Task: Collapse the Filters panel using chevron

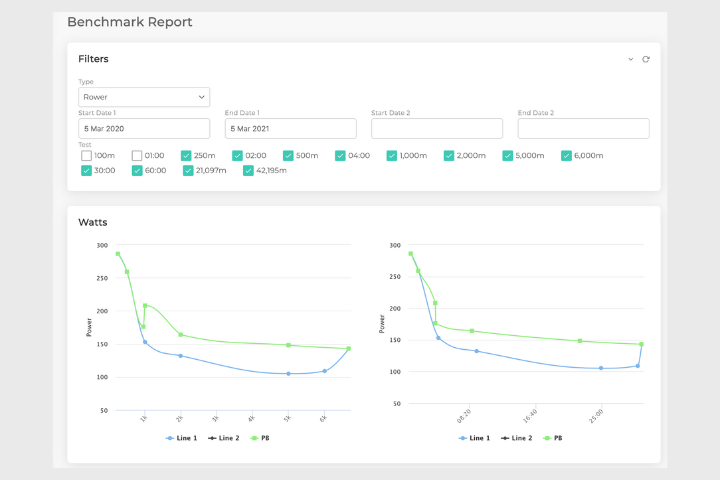Action: (631, 59)
